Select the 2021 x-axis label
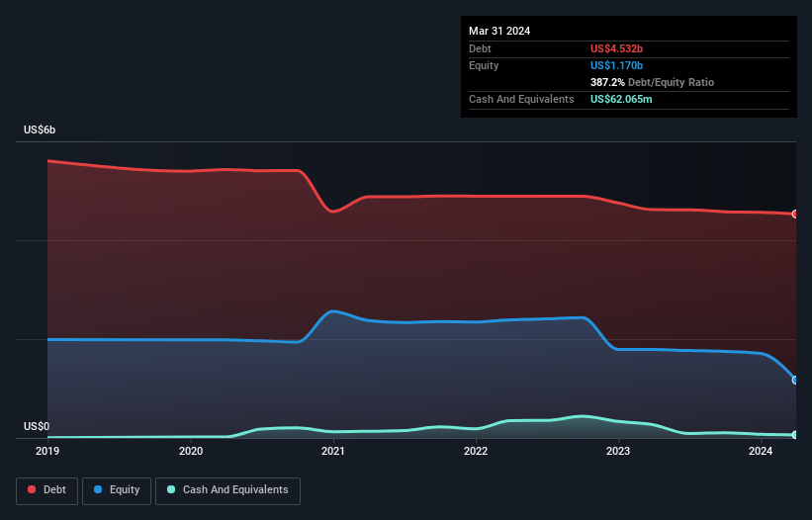Screen dimensions: 812x520 click(x=333, y=451)
